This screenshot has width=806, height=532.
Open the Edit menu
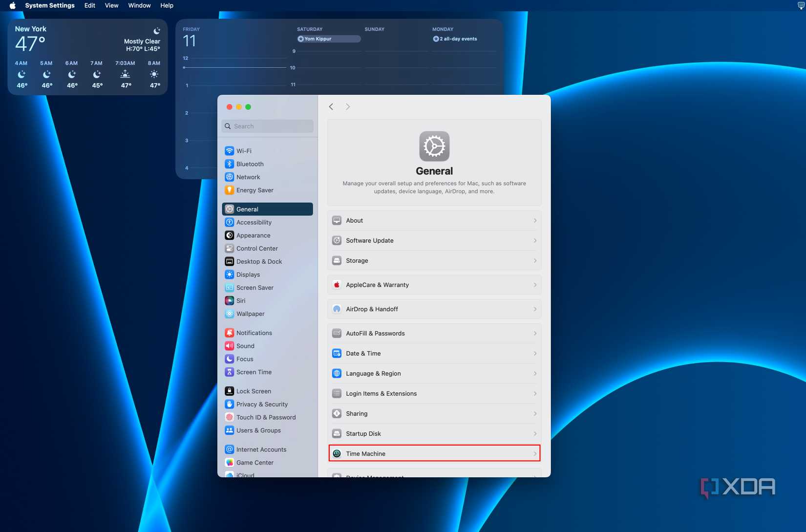pyautogui.click(x=90, y=5)
